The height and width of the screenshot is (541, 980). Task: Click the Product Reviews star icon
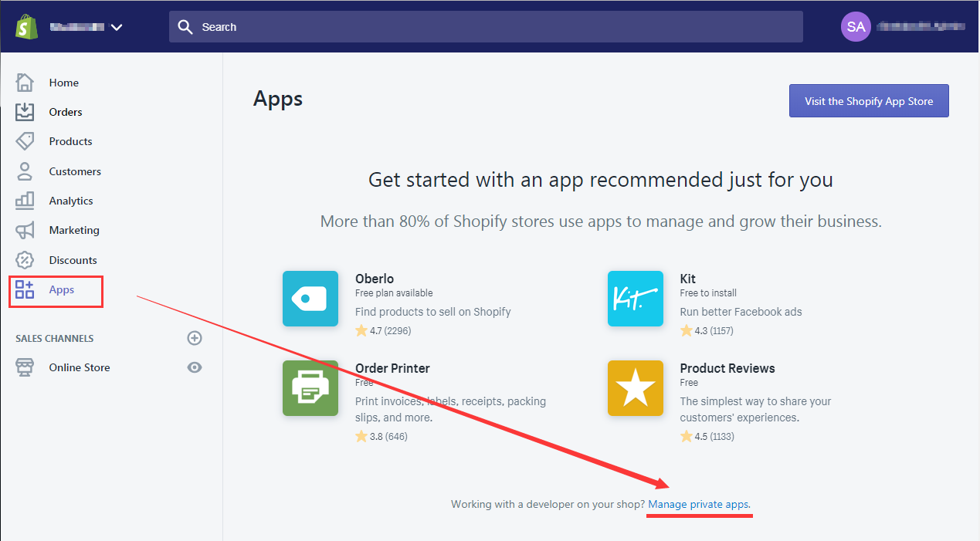pyautogui.click(x=636, y=388)
